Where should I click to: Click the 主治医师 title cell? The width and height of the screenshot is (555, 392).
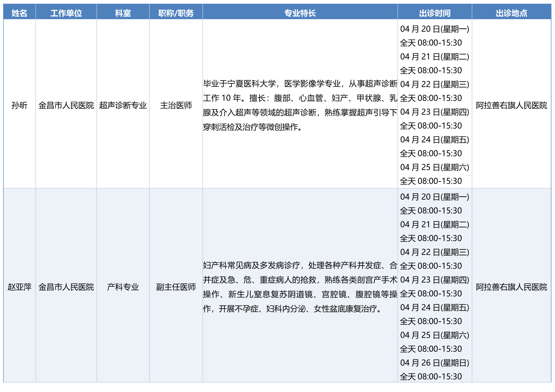tap(176, 105)
